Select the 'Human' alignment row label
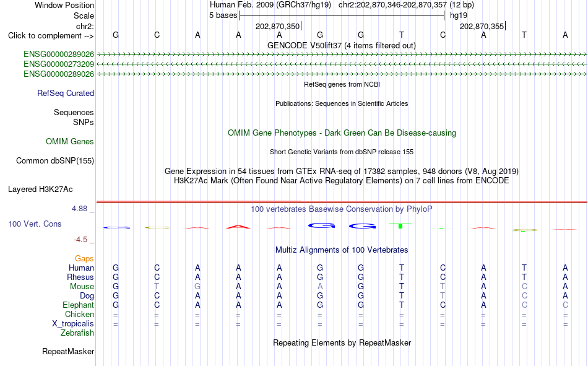The image size is (588, 366). (x=81, y=268)
